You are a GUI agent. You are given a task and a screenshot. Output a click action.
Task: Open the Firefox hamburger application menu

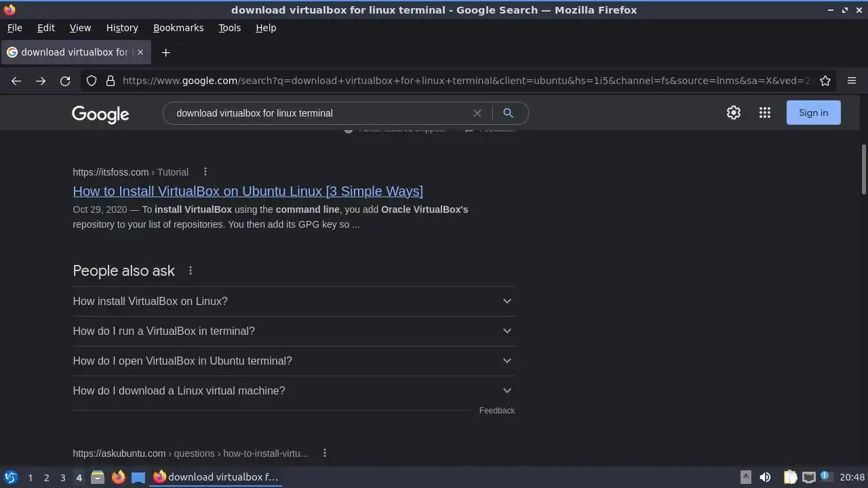pos(852,81)
